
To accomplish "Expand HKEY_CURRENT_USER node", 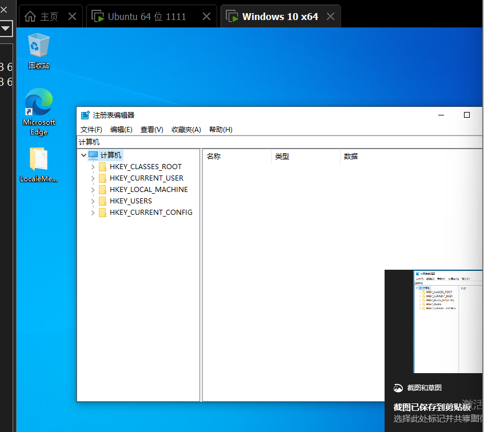I will tap(93, 178).
